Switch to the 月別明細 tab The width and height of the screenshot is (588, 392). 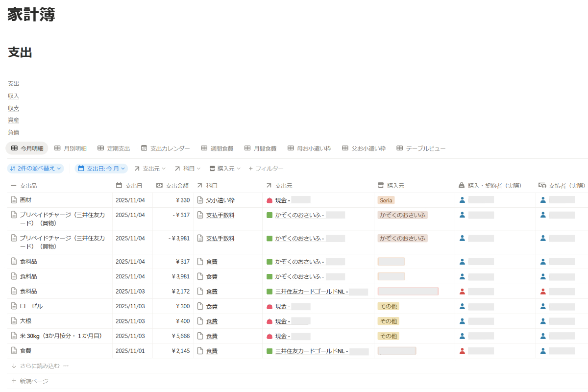[x=71, y=148]
